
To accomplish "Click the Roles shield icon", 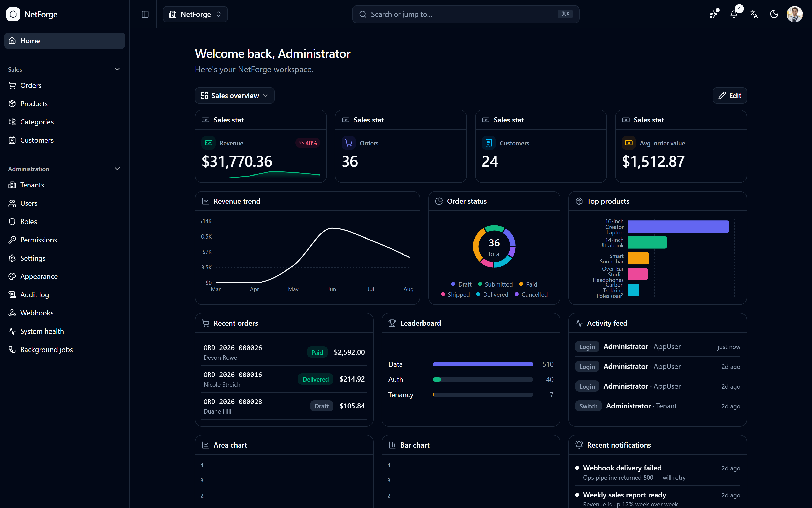I will tap(12, 221).
